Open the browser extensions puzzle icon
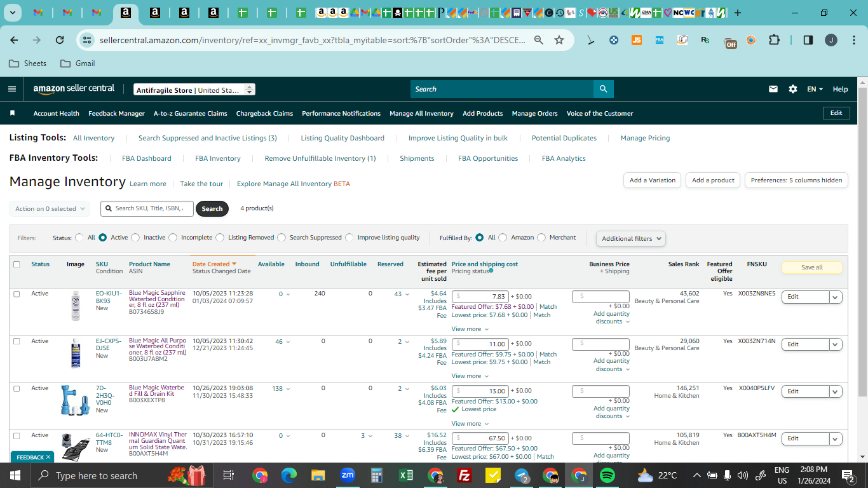This screenshot has height=488, width=868. tap(774, 40)
